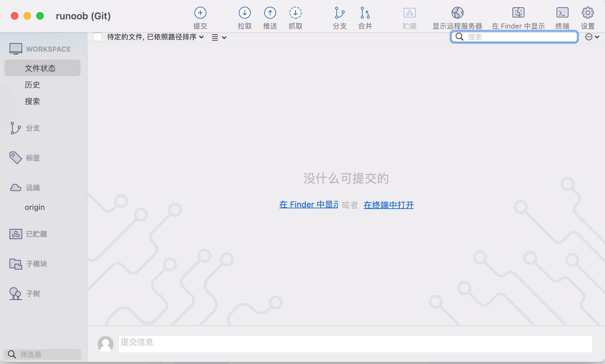Toggle the select-all files checkbox
The image size is (605, 364).
(97, 37)
